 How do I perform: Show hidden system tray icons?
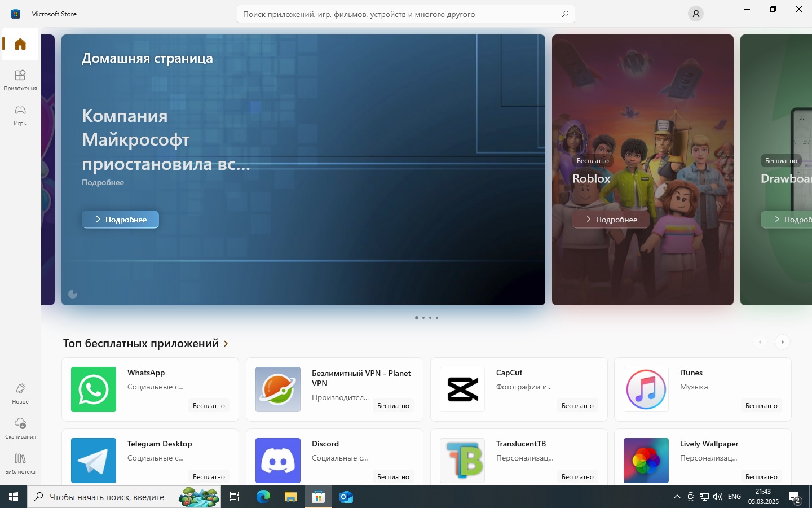[x=677, y=497]
